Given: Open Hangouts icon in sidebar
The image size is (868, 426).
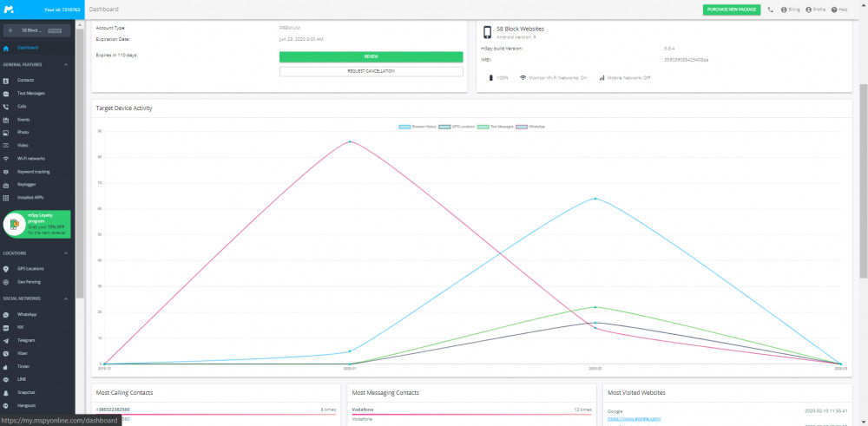Looking at the screenshot, I should 6,405.
